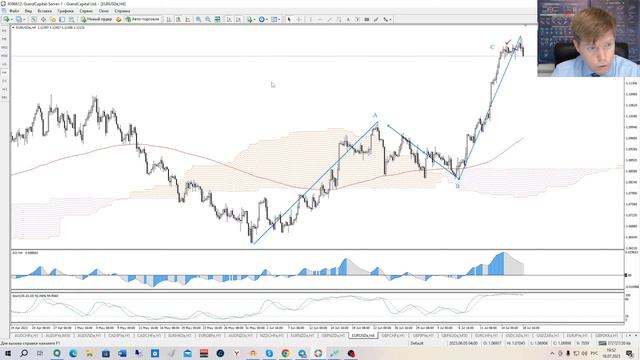Select the wave label A on chart

click(x=375, y=116)
